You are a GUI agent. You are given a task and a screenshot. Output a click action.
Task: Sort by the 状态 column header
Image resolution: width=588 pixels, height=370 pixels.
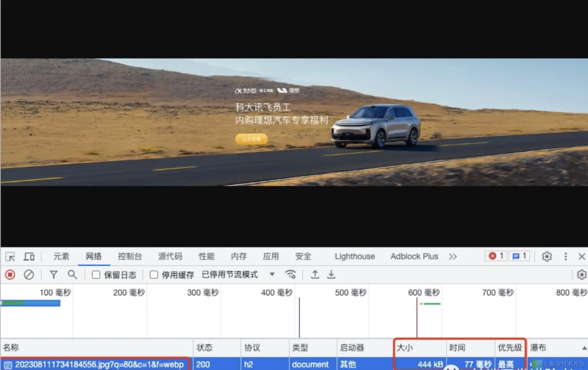click(x=217, y=348)
